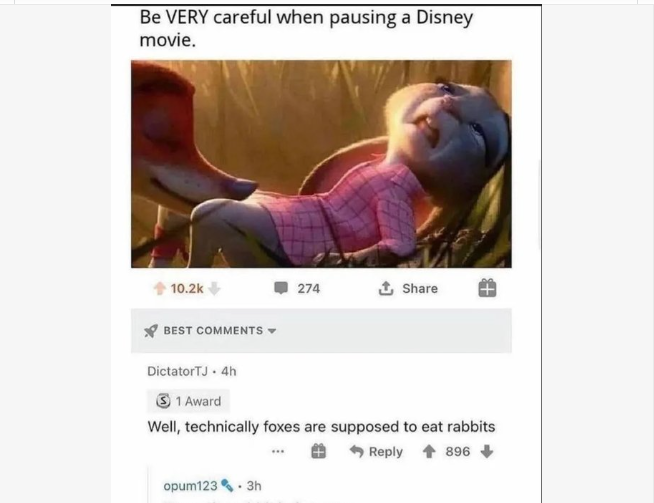Click the Share label text
Screen dimensions: 654x503
(420, 288)
